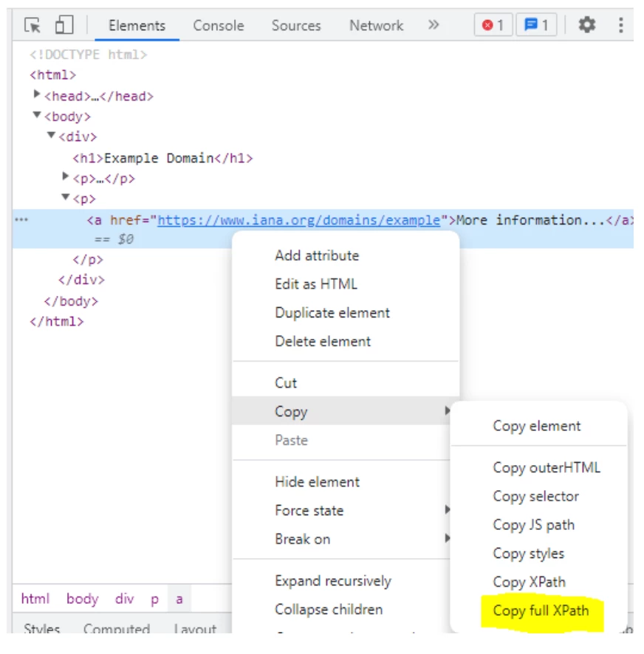Image resolution: width=644 pixels, height=654 pixels.
Task: Toggle the device toolbar icon
Action: (64, 25)
